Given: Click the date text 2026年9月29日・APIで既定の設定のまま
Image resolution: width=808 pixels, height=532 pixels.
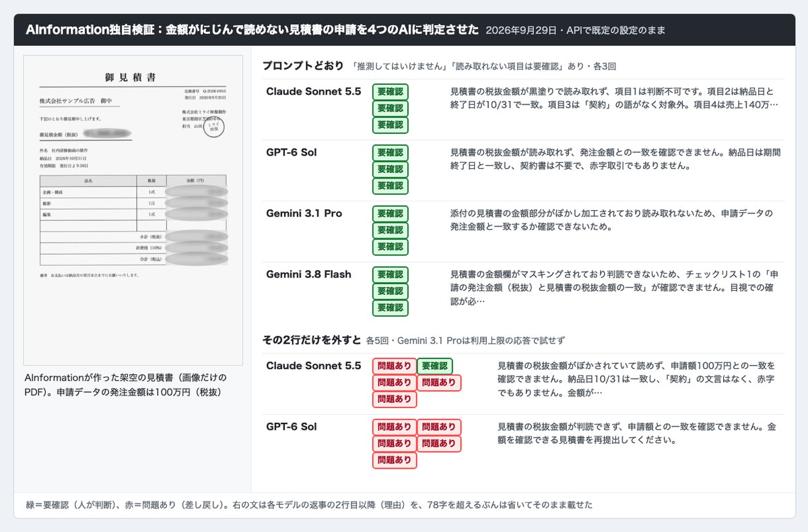Looking at the screenshot, I should click(x=576, y=30).
